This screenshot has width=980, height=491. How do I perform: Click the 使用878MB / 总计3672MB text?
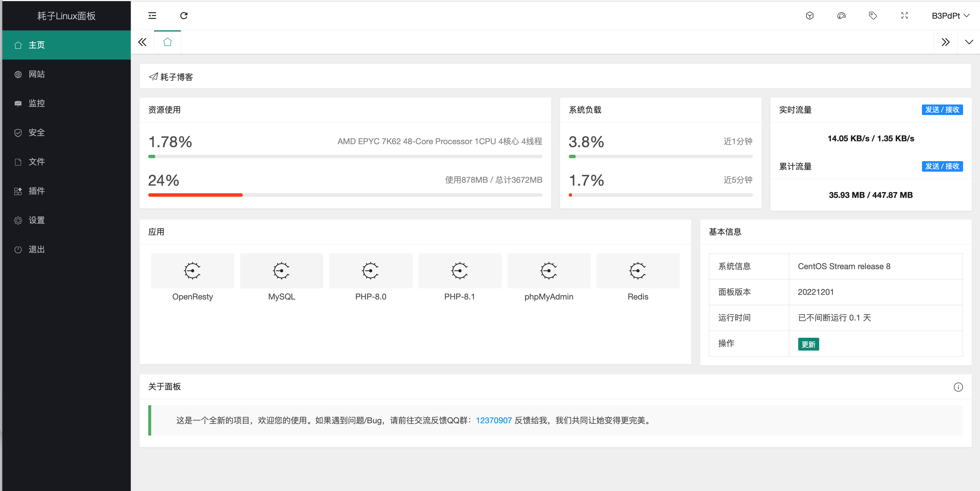494,180
